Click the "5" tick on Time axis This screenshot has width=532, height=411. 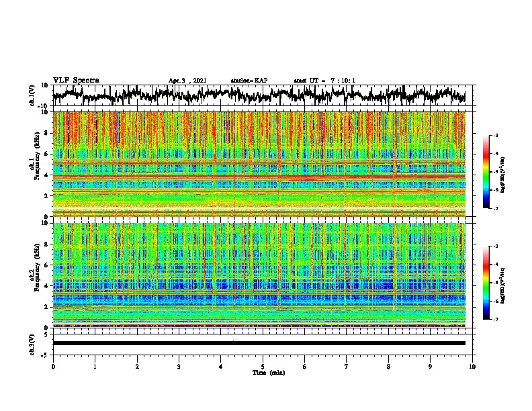click(263, 367)
